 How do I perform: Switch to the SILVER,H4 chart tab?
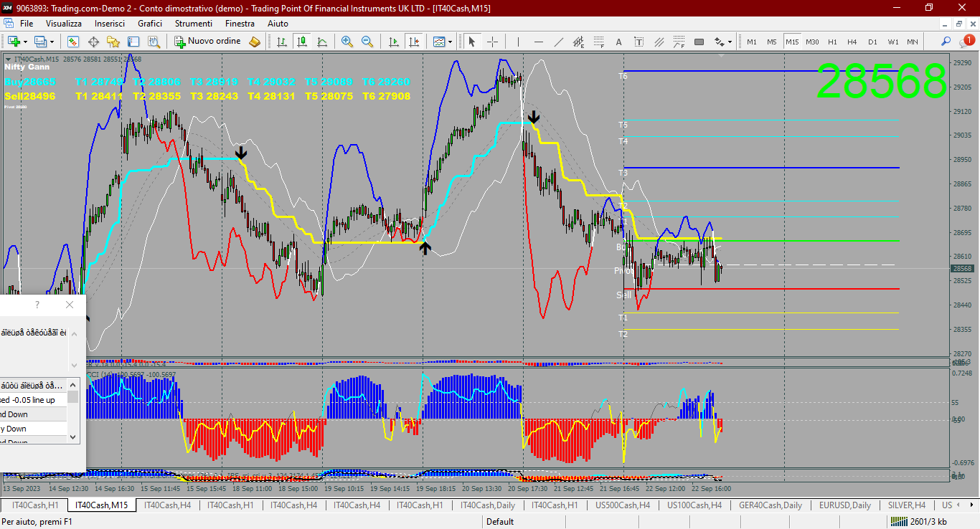(906, 505)
